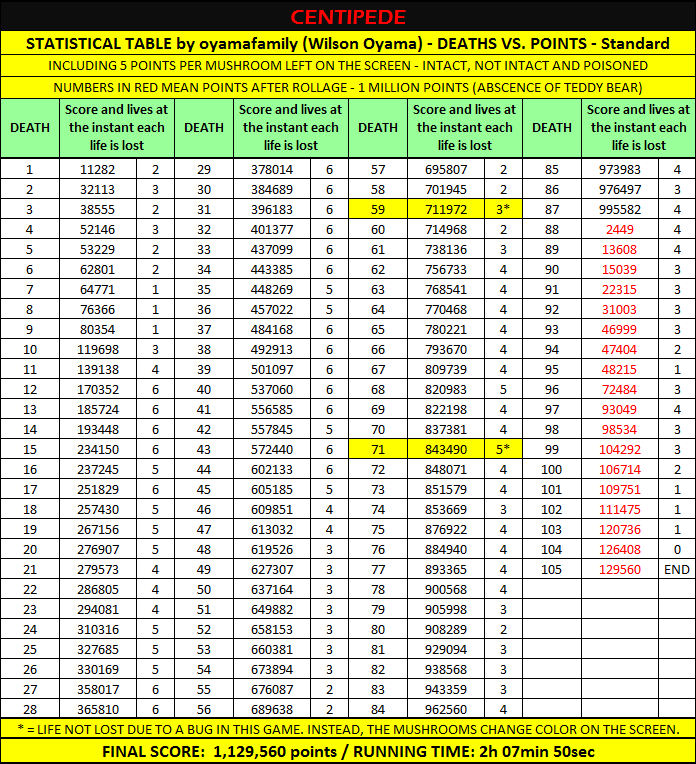Select score cell 572440
This screenshot has height=764, width=696.
(x=271, y=449)
